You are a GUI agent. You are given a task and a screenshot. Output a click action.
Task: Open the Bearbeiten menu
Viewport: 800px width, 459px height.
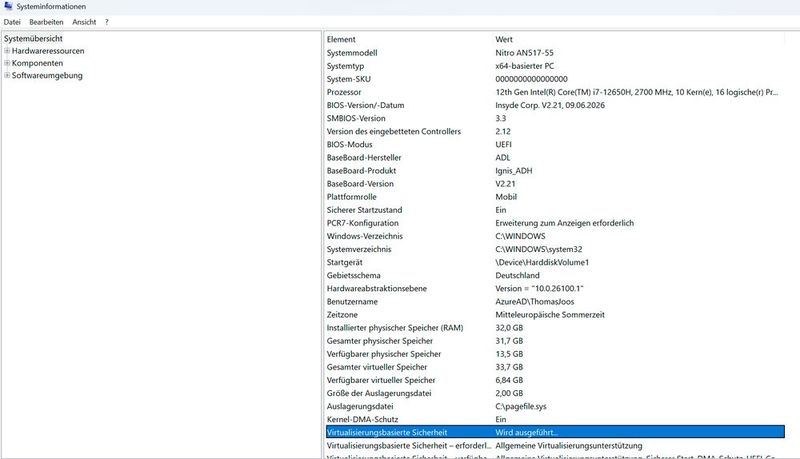(x=46, y=22)
